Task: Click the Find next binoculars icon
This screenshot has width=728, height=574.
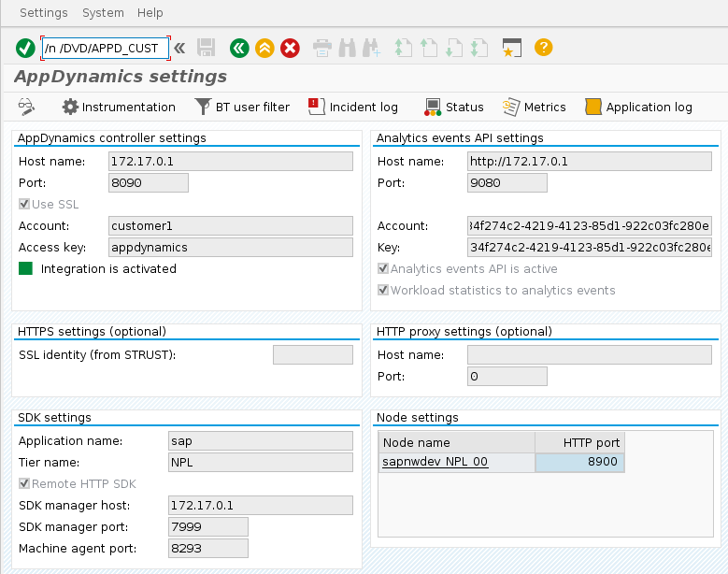Action: coord(371,48)
